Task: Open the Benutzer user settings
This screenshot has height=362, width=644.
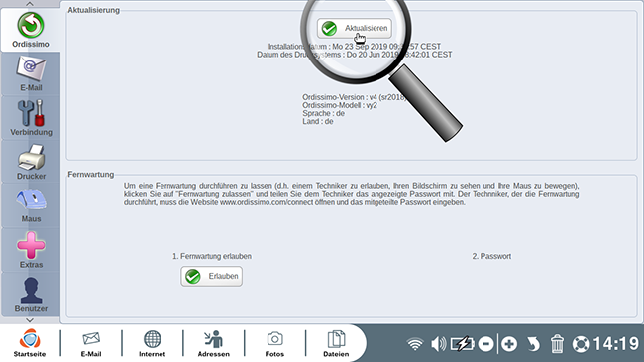Action: [31, 295]
